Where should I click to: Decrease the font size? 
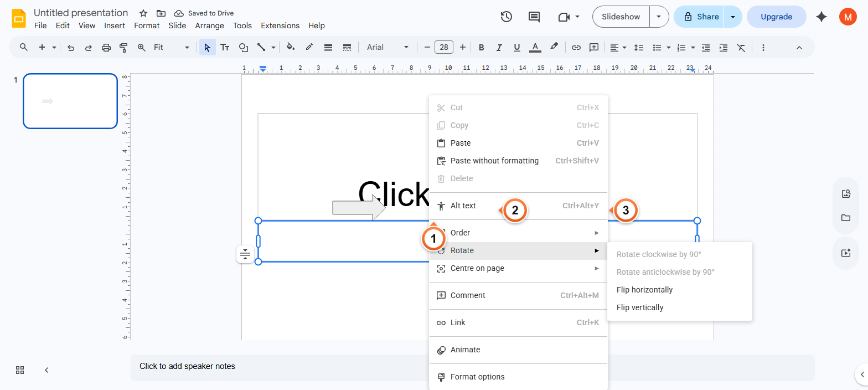coord(427,48)
